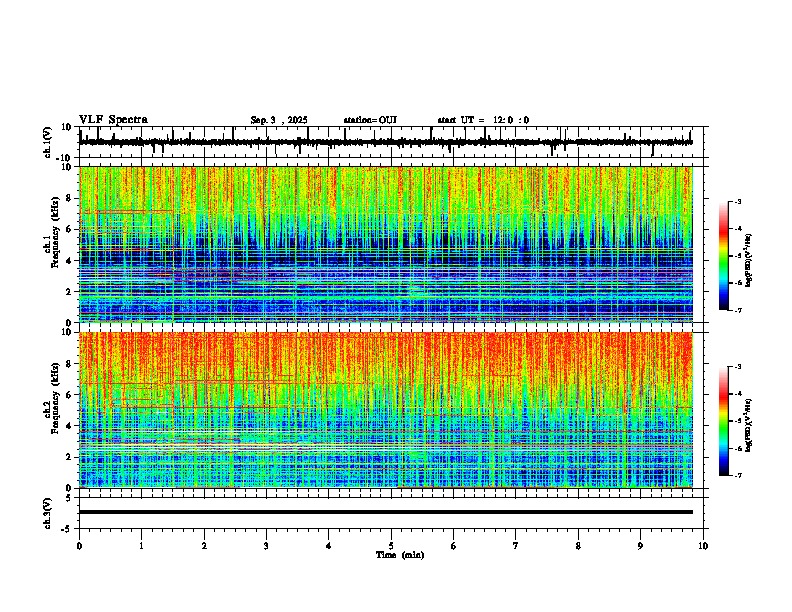Screen dimensions: 792x612
Task: Select the date text "Sep. 3 , 2025"
Action: 279,120
